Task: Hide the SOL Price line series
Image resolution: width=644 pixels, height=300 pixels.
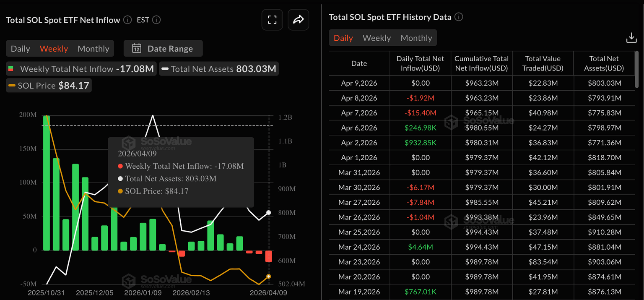Action: (49, 86)
